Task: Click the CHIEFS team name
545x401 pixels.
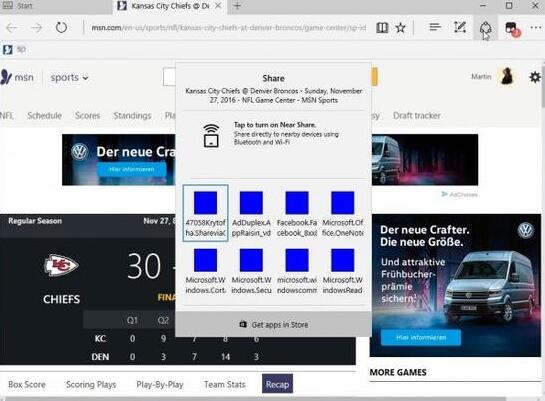Action: 62,299
